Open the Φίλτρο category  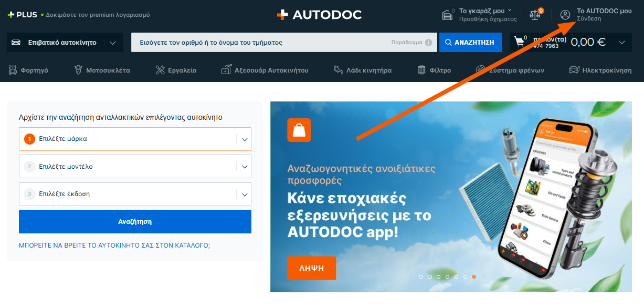434,70
